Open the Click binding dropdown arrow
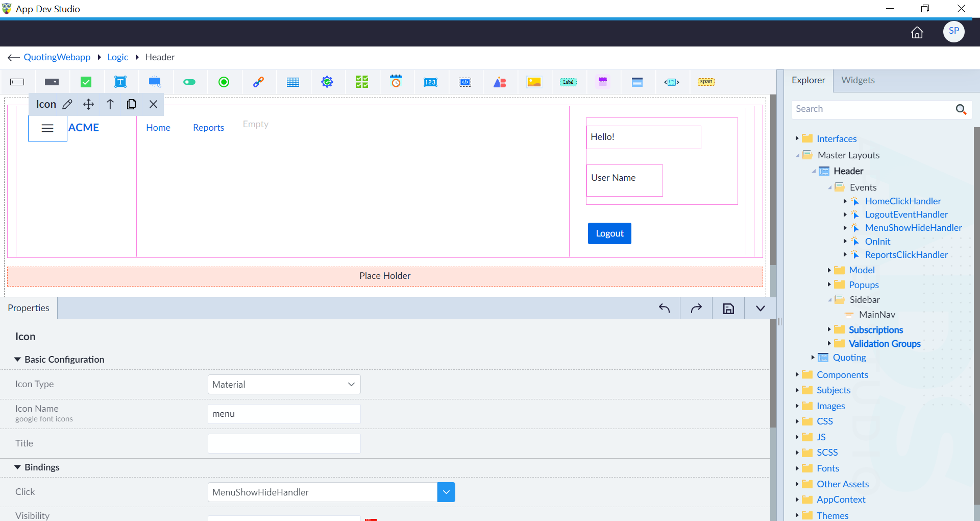This screenshot has height=521, width=980. pos(446,492)
